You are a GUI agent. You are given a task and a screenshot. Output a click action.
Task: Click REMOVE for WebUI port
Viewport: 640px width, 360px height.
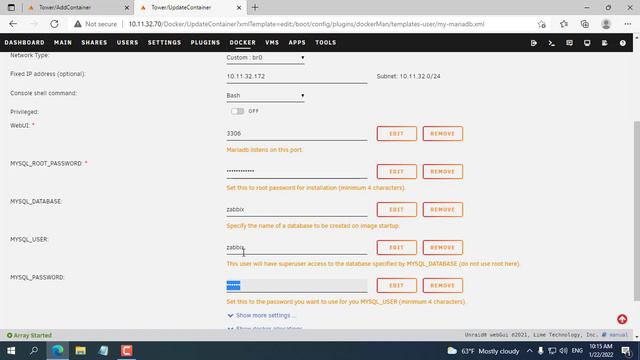[x=443, y=133]
